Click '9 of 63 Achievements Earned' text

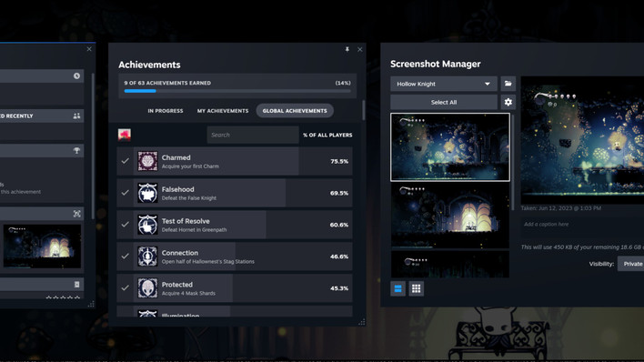(167, 83)
